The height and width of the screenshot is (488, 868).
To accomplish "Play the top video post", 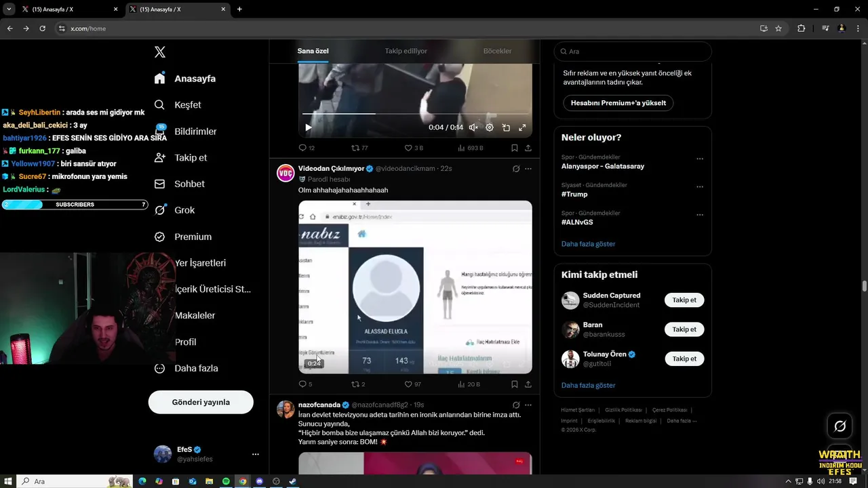I will [309, 127].
